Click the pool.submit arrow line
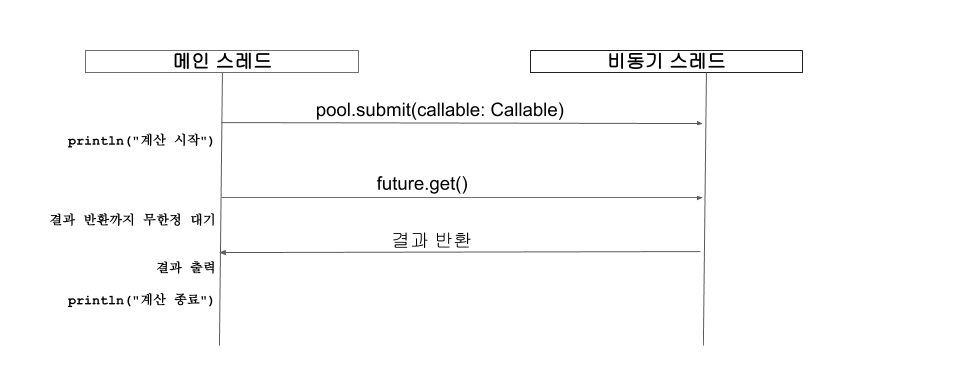 (462, 123)
